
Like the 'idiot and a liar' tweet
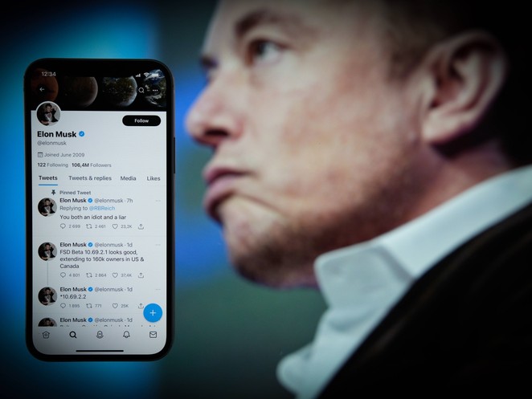(115, 226)
